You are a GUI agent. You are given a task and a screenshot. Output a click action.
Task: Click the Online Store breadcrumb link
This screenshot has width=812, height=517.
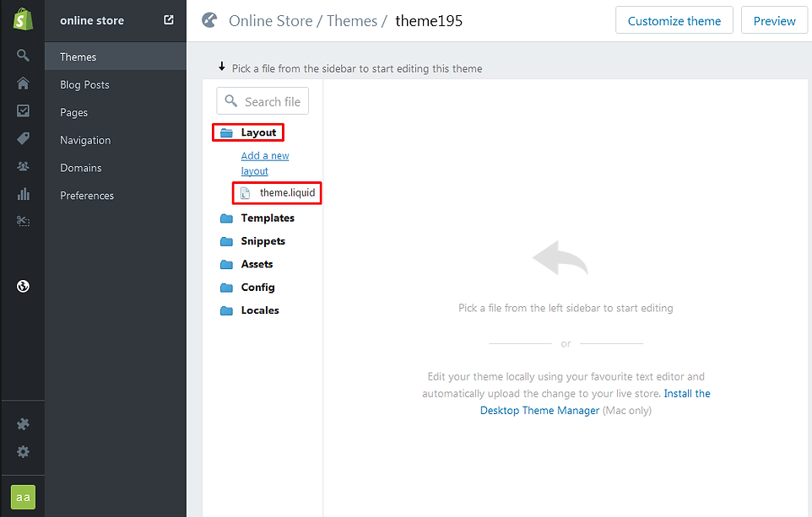click(x=270, y=21)
